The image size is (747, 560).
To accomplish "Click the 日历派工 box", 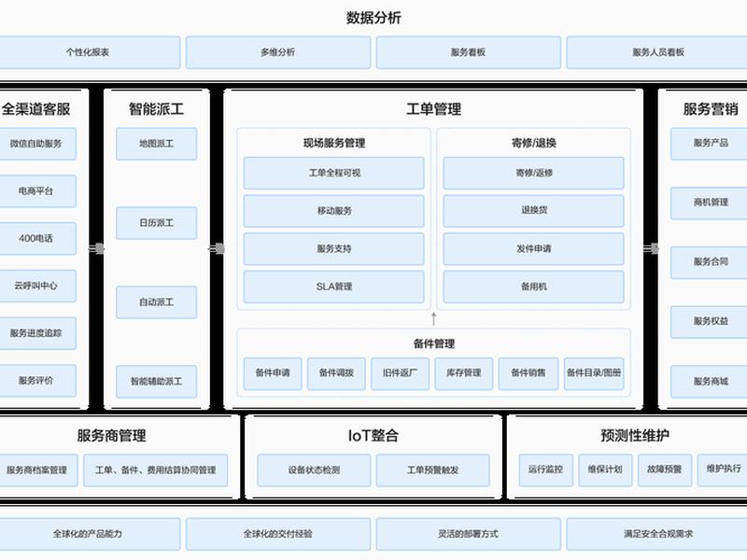I will (x=156, y=223).
